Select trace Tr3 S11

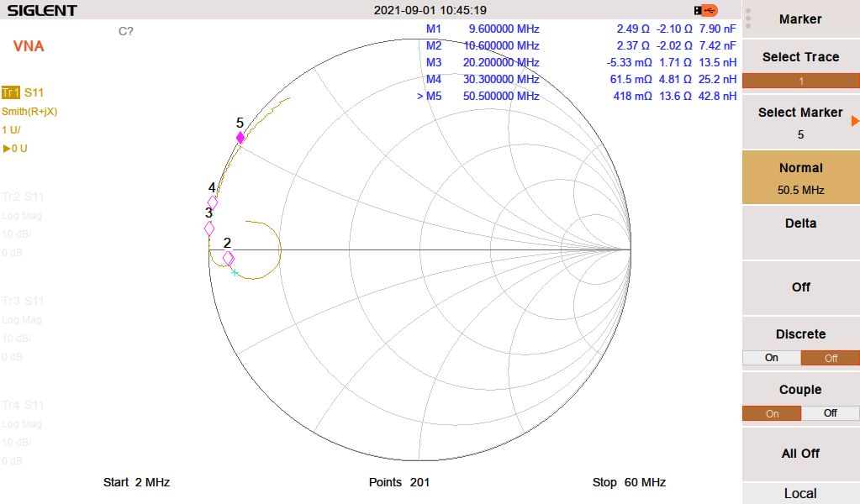pyautogui.click(x=23, y=301)
